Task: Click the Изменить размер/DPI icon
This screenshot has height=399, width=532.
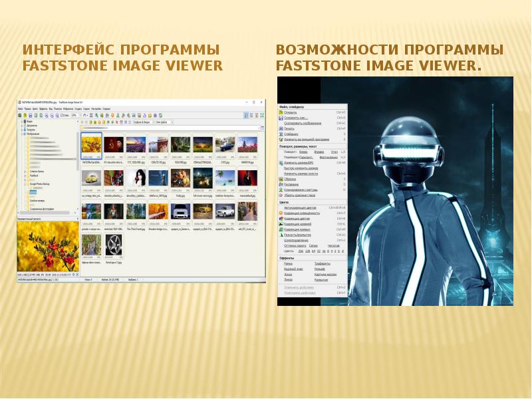Action: pyautogui.click(x=281, y=163)
